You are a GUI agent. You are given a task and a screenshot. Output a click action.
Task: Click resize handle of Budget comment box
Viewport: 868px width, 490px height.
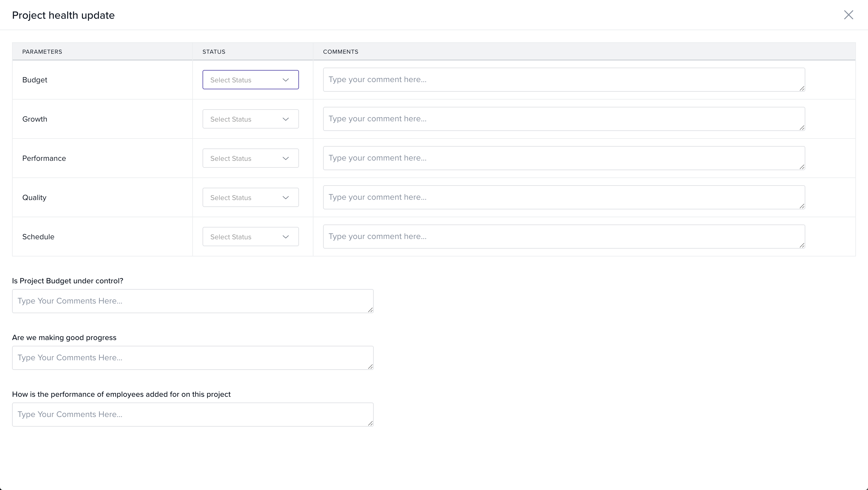pyautogui.click(x=802, y=88)
